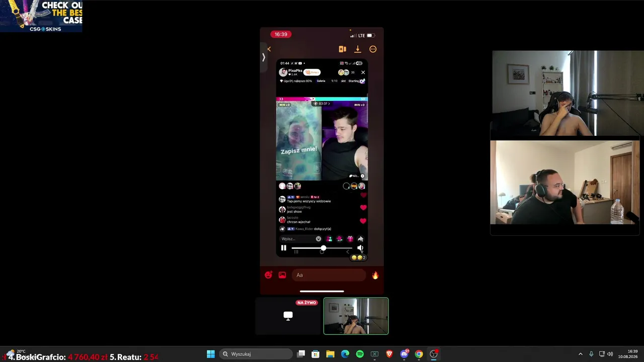644x362 pixels.
Task: Tap the share arrow icon in stream
Action: click(x=360, y=239)
